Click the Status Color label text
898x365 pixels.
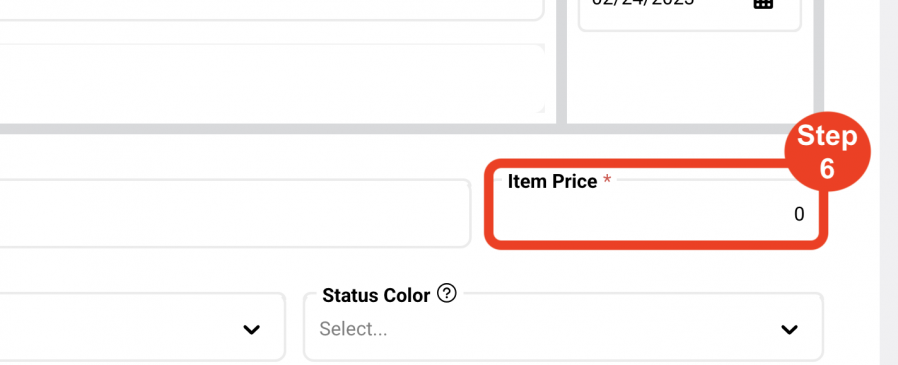(376, 296)
